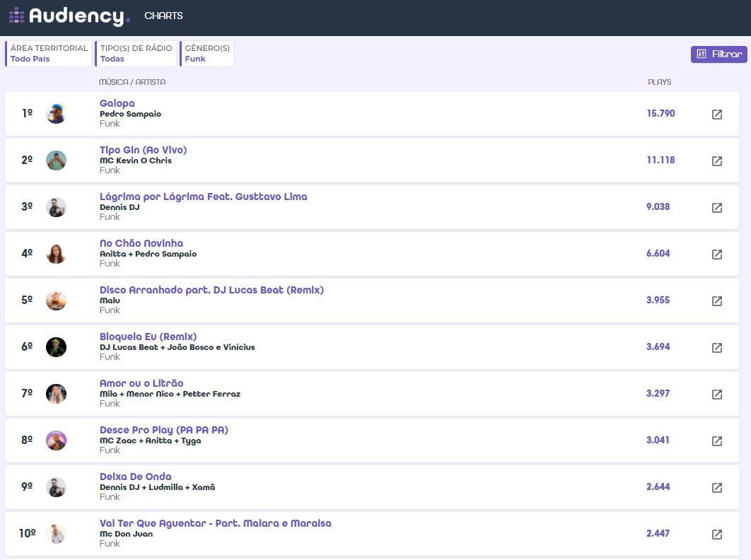This screenshot has height=560, width=751.
Task: Click DJ Lucas Beat avatar in 6º row
Action: click(56, 347)
